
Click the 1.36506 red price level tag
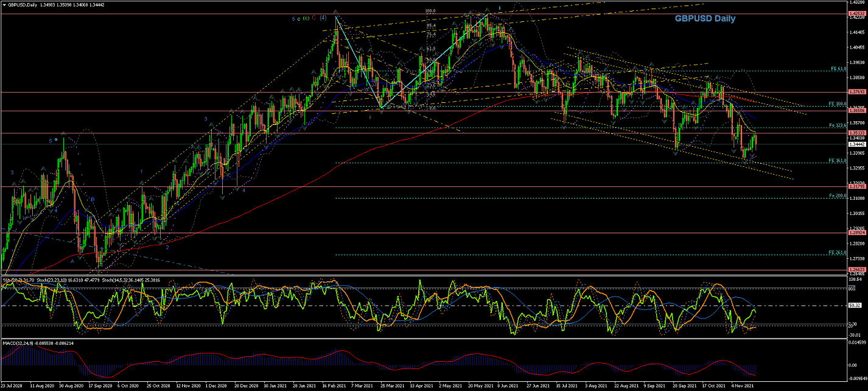point(856,111)
